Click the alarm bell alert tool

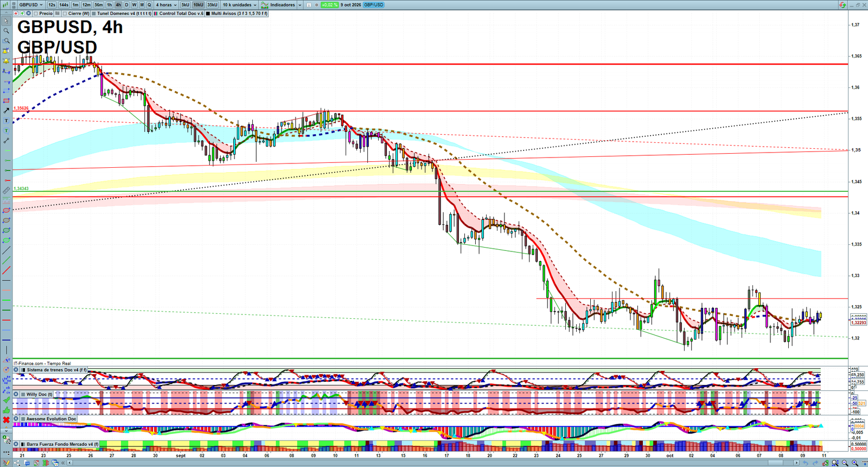point(6,61)
